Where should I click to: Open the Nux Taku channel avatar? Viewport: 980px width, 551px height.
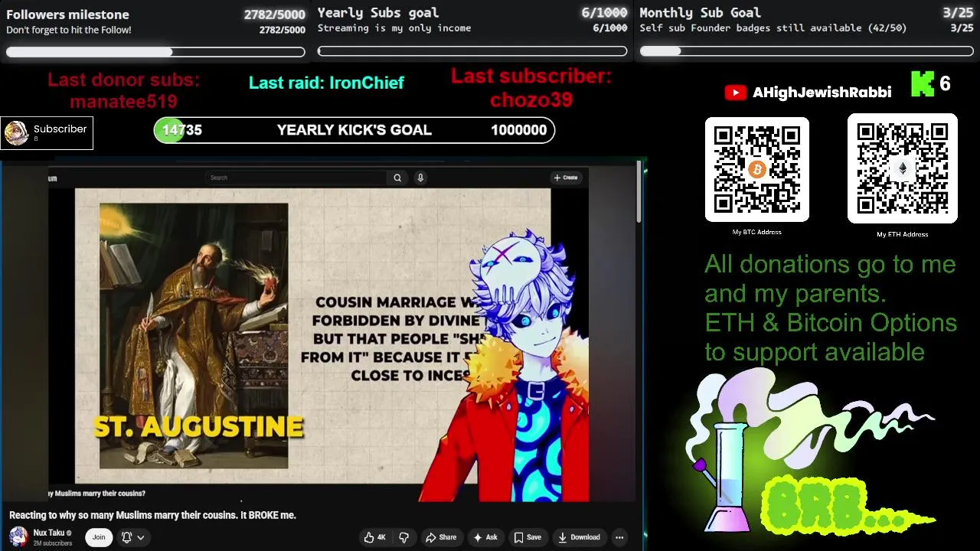18,537
